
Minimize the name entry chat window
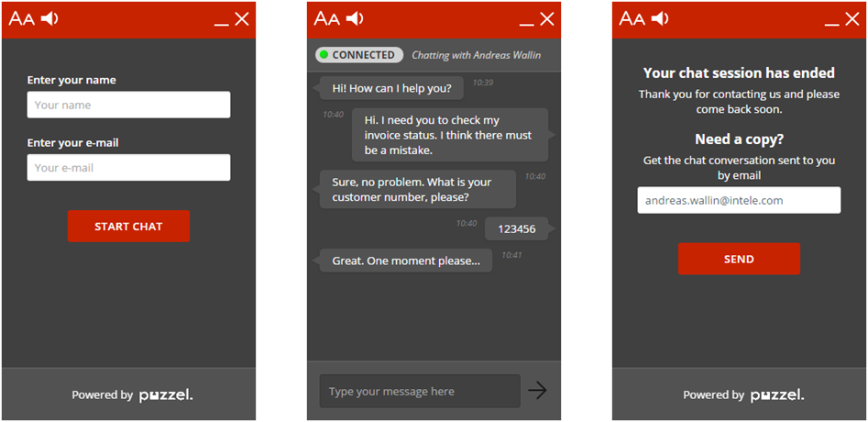click(x=221, y=20)
